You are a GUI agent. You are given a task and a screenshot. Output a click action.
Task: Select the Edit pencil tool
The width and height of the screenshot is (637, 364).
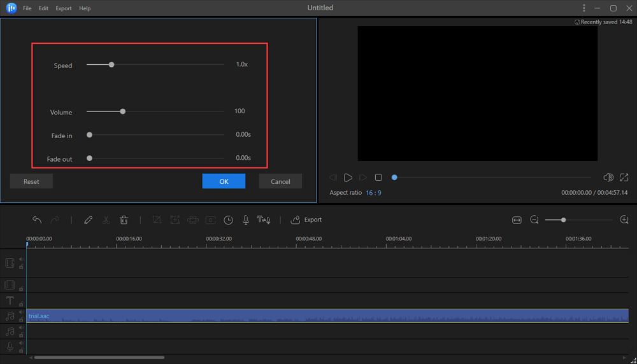[x=89, y=220]
